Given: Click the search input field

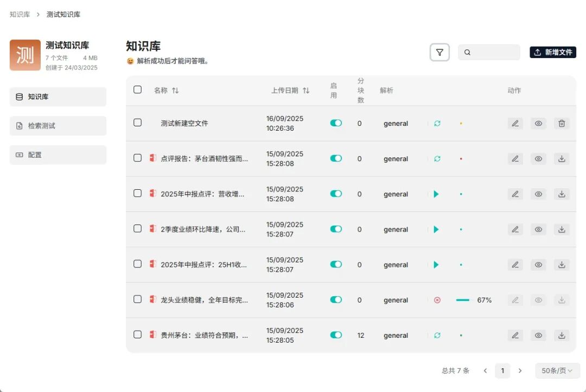Looking at the screenshot, I should pos(491,52).
